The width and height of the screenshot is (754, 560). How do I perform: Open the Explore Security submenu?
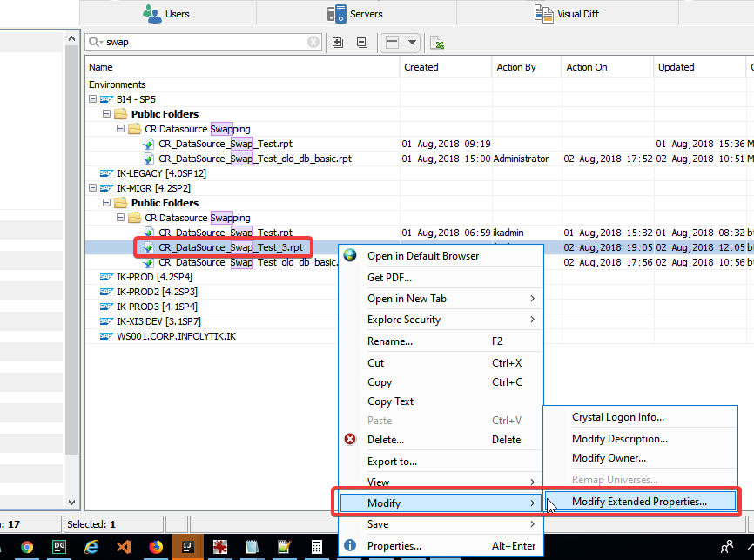point(441,320)
